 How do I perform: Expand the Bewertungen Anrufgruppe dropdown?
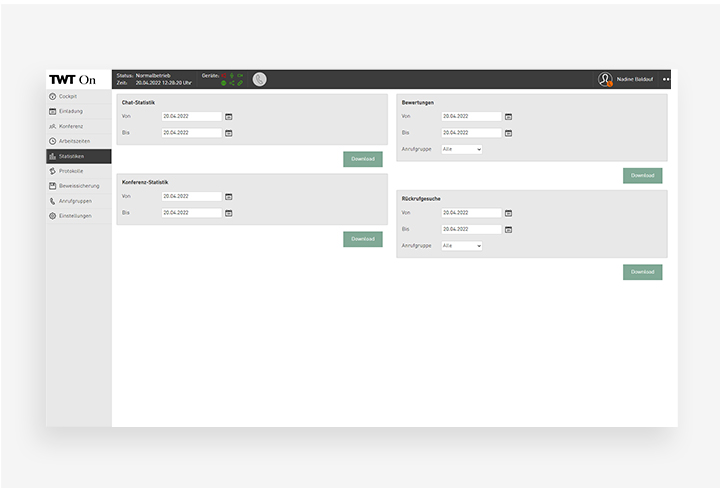point(462,149)
